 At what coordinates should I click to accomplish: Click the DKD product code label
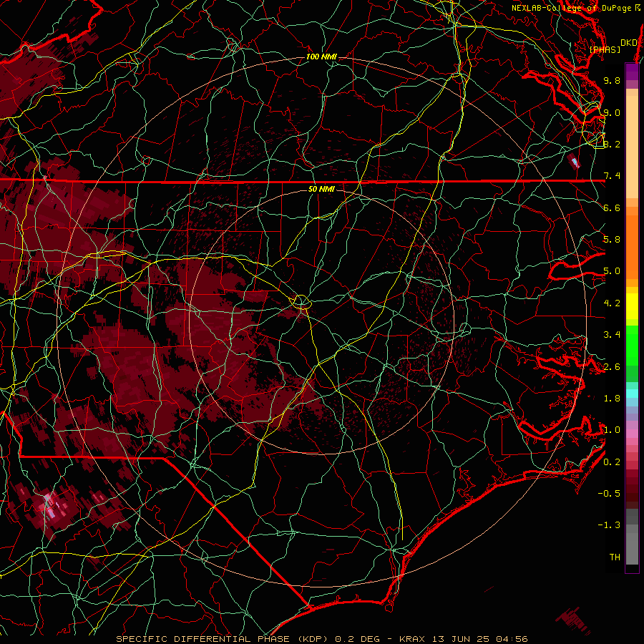(629, 43)
